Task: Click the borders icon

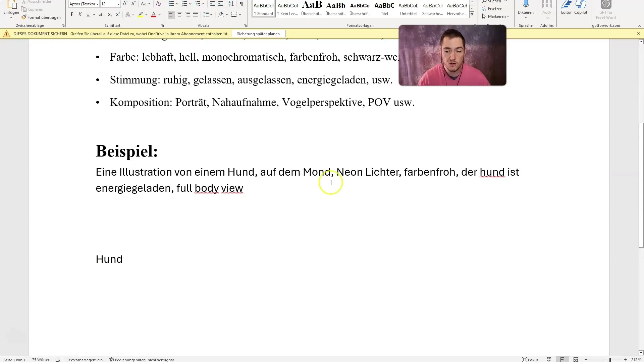Action: (234, 14)
